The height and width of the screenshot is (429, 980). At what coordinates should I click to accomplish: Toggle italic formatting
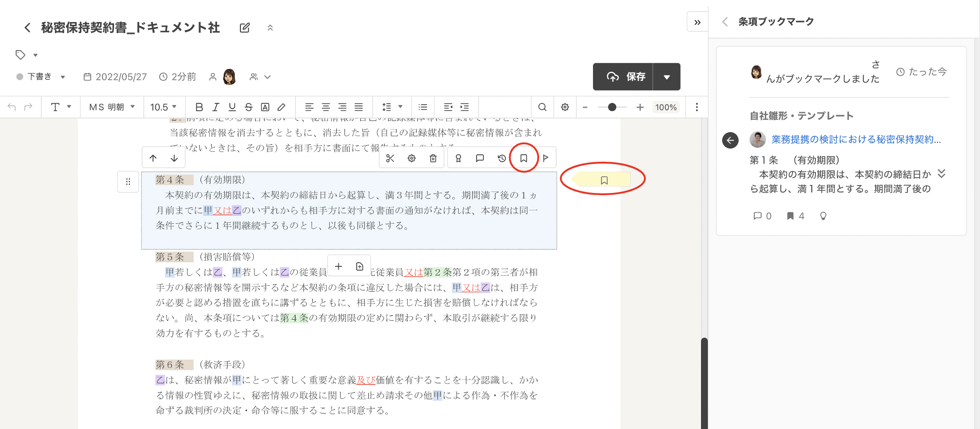point(216,107)
